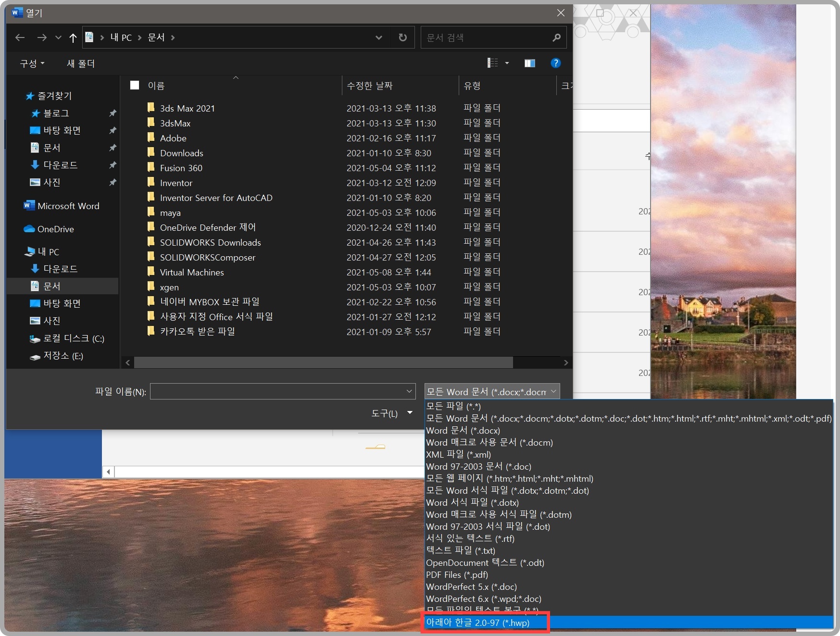Choose OpenDocument 텍스트 (*.odt) type
840x636 pixels.
[485, 562]
